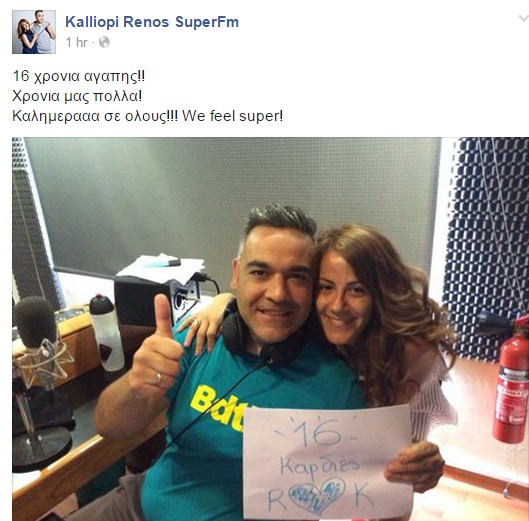The image size is (529, 521).
Task: Visit the Kalliopi Renos SuperFm page name link
Action: 152,22
